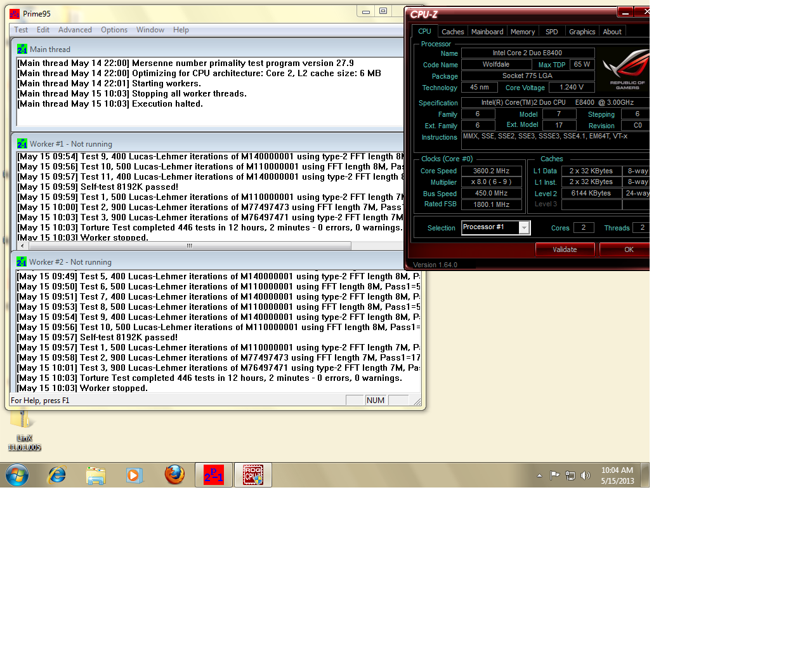The height and width of the screenshot is (650, 812).
Task: Open the Advanced menu in Prime95
Action: pyautogui.click(x=75, y=30)
